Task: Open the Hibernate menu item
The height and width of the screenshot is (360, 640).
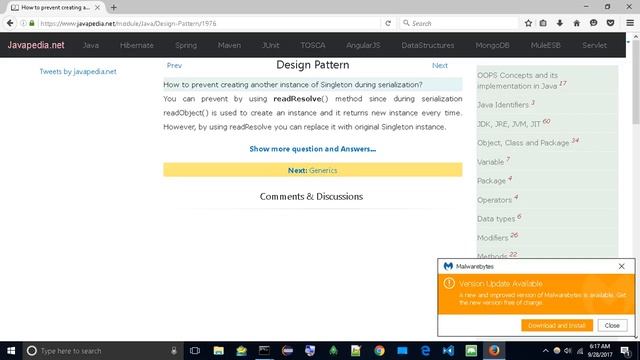Action: coord(137,45)
